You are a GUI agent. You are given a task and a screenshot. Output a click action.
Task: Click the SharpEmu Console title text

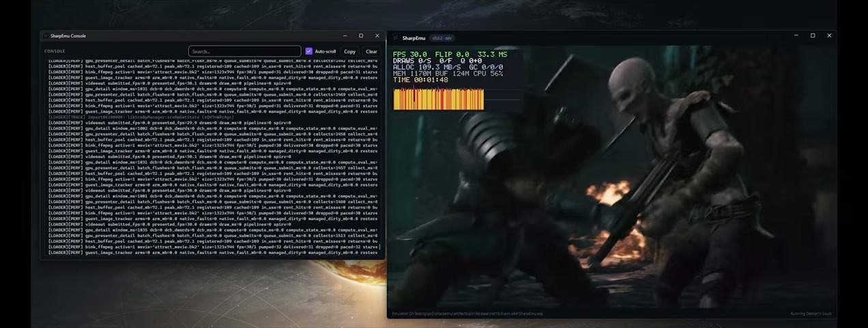pyautogui.click(x=68, y=36)
